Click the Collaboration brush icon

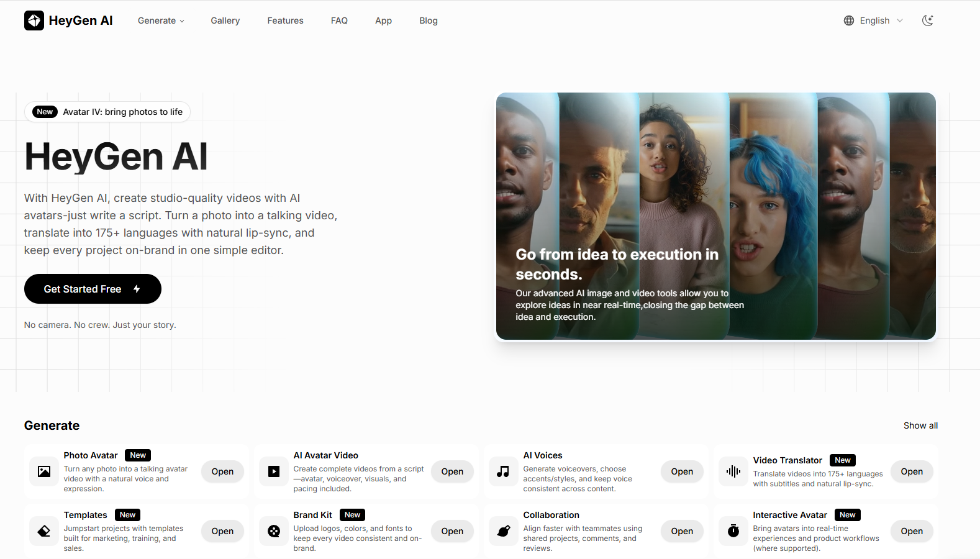tap(504, 531)
